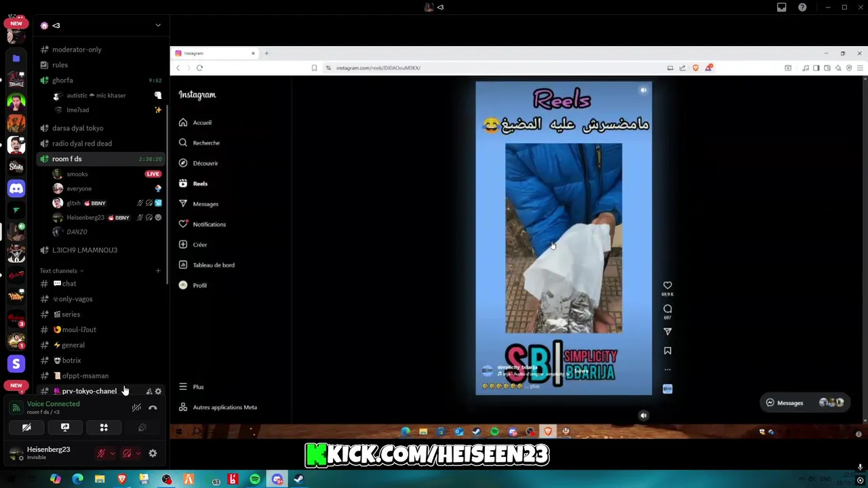Open the botrix text channel
The image size is (868, 488).
102,361
